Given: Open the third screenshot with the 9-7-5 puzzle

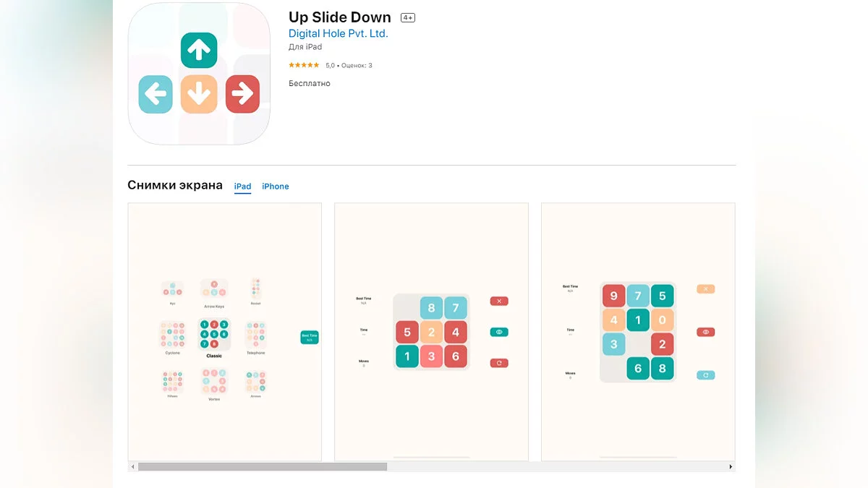Looking at the screenshot, I should (x=638, y=331).
